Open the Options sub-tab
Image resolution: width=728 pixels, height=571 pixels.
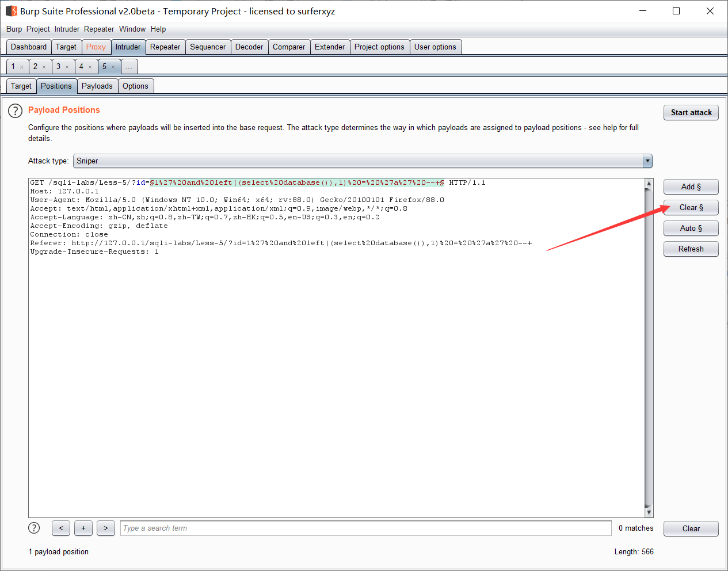click(x=135, y=86)
